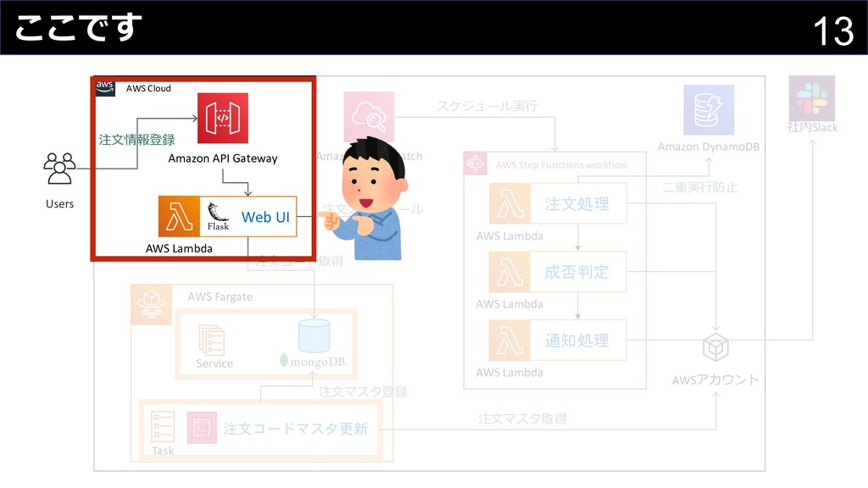Click the Flask logo
The image size is (868, 488).
[x=218, y=216]
